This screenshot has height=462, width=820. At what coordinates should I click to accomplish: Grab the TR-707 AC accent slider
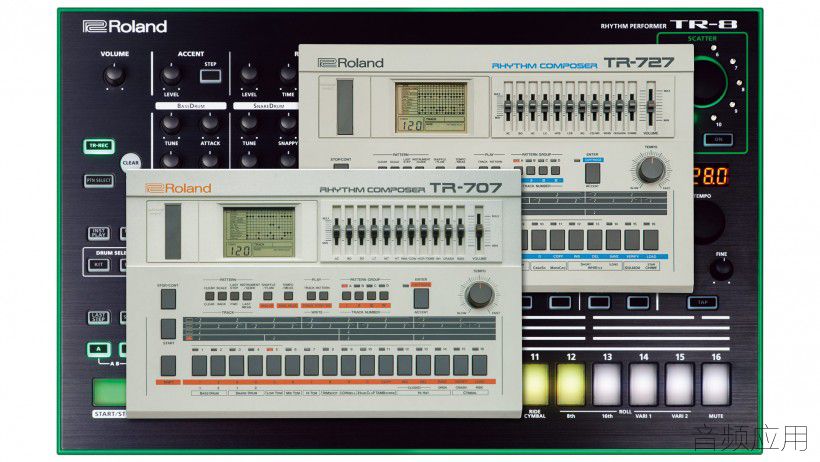tap(336, 230)
